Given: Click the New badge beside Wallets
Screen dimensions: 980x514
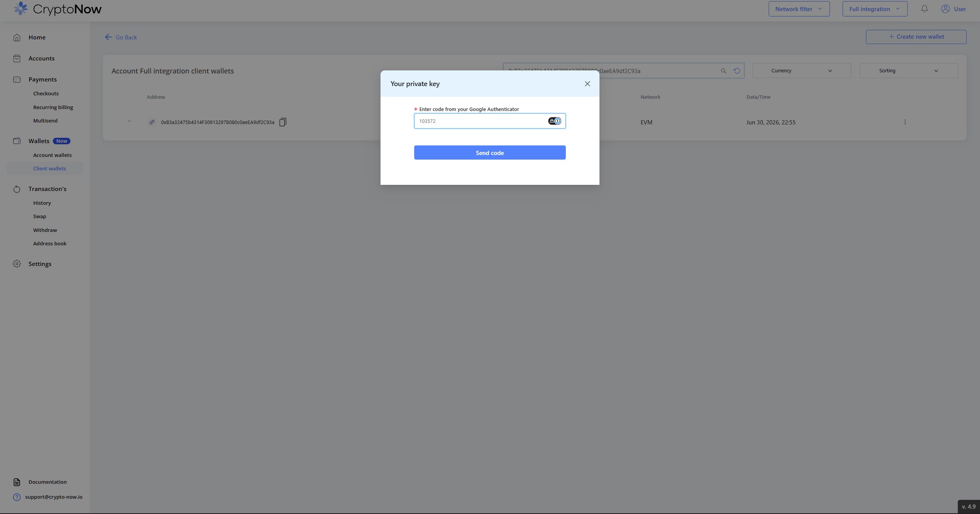Looking at the screenshot, I should click(x=62, y=141).
